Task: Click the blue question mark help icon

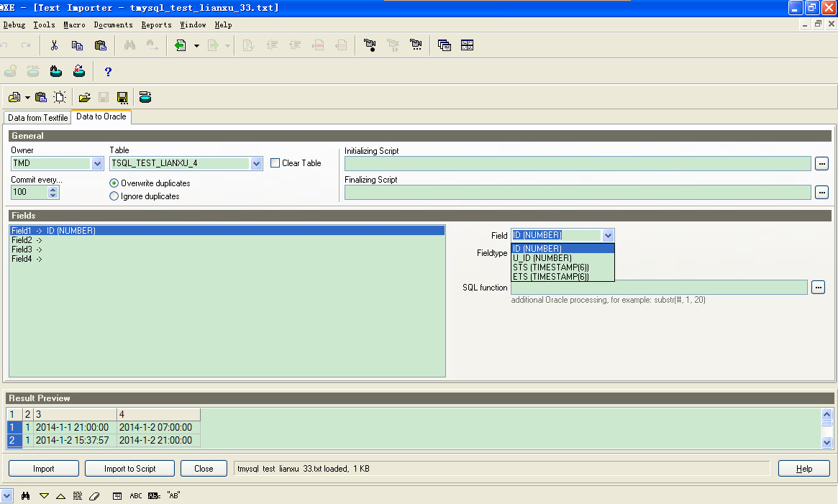Action: [108, 72]
